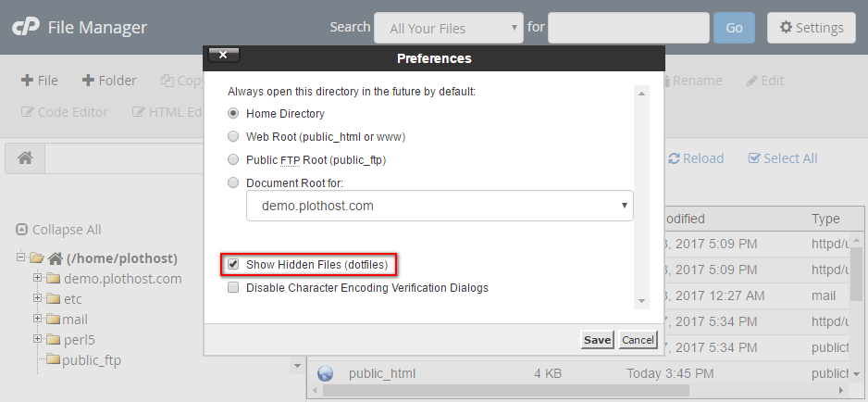Click the Collapse All icon
This screenshot has width=868, height=402.
pos(21,230)
